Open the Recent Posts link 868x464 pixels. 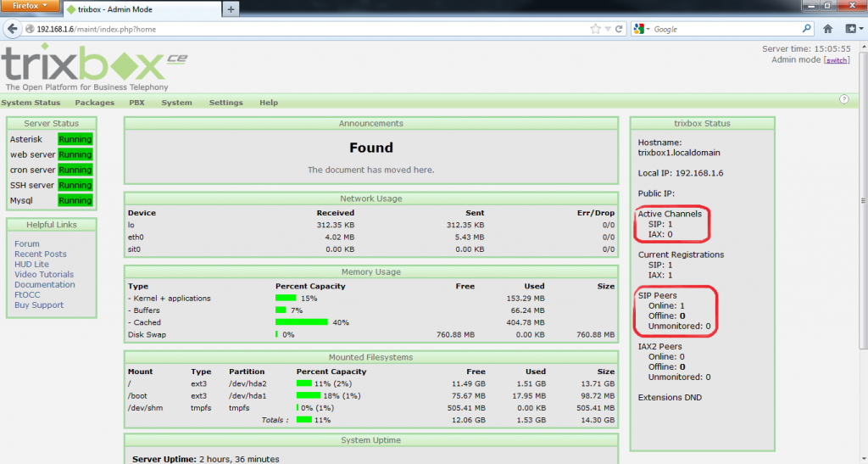click(41, 254)
